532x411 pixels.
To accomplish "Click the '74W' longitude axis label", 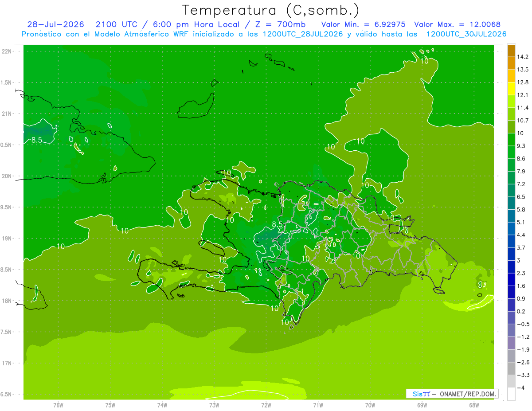I will (x=162, y=405).
